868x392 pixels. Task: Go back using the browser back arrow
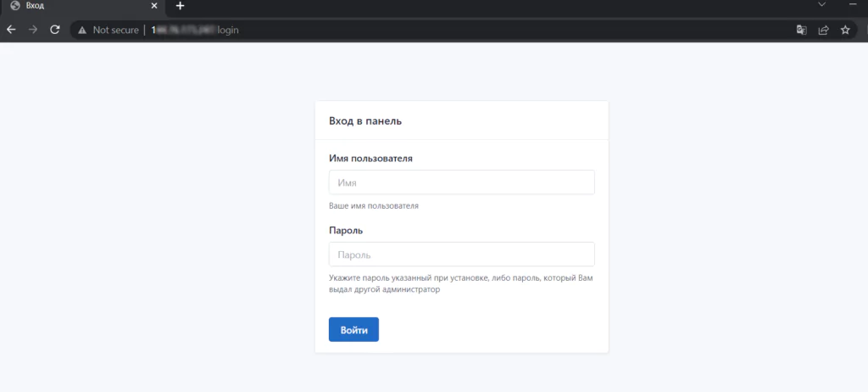coord(11,30)
